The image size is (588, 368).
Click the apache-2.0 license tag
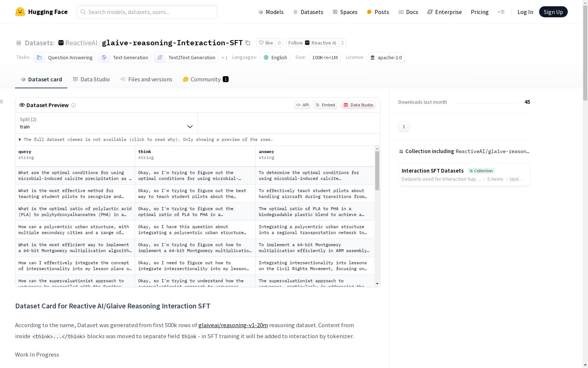click(x=386, y=57)
